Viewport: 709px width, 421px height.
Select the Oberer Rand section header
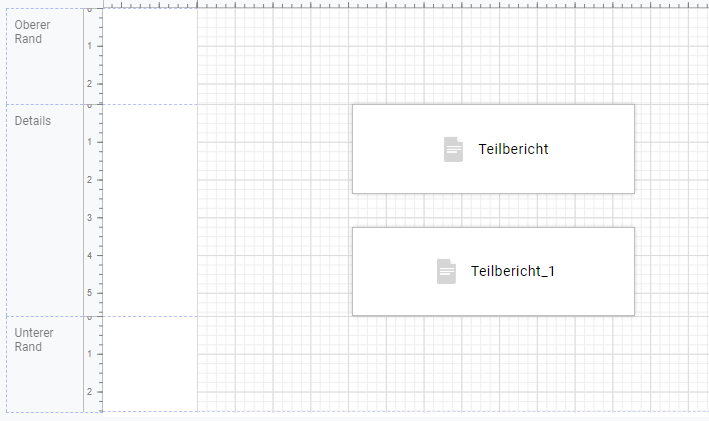(x=32, y=32)
